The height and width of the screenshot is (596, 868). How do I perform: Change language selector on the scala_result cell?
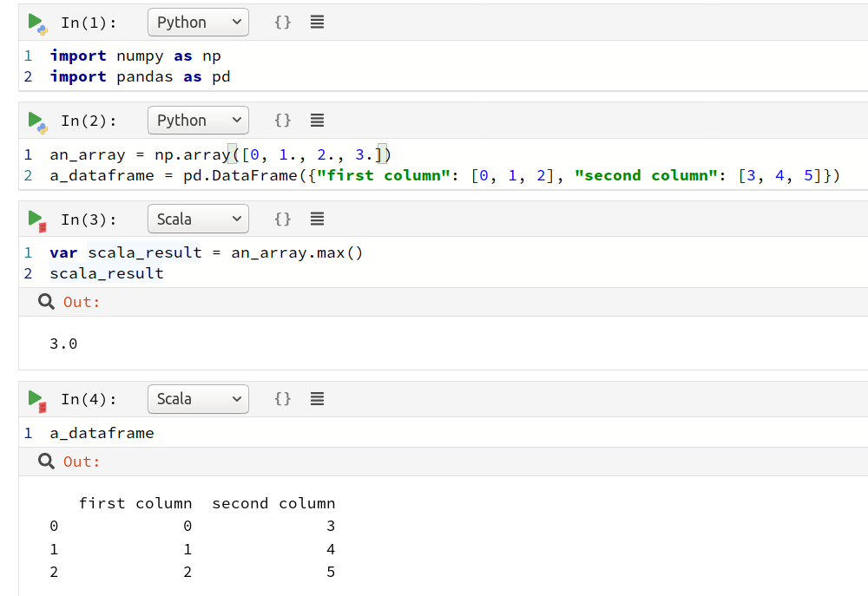point(198,219)
